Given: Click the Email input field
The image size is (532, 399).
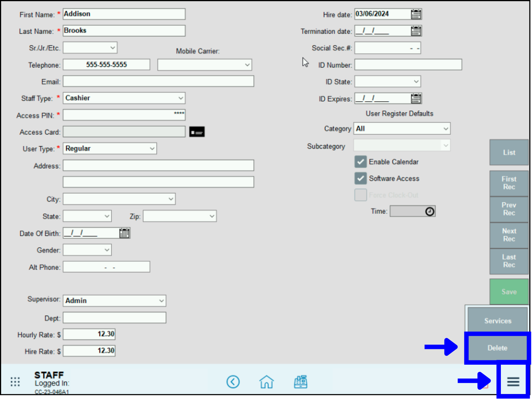Looking at the screenshot, I should 158,82.
